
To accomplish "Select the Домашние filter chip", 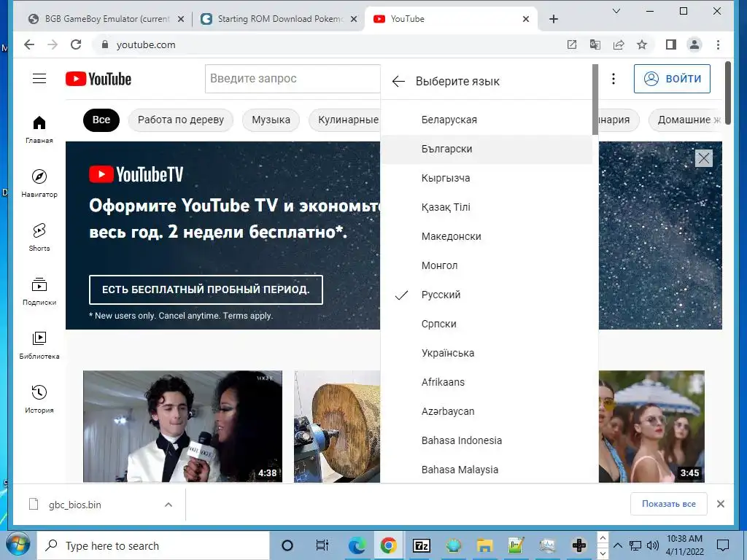I will (x=686, y=120).
